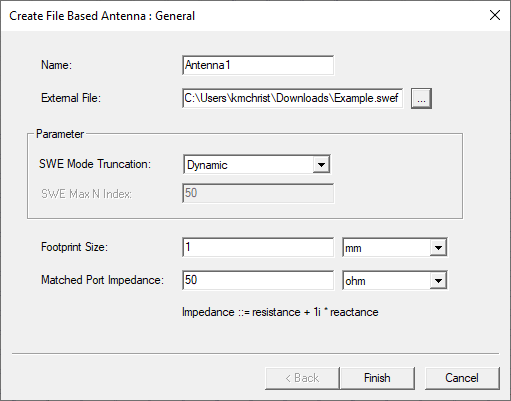
Task: Click the External File path field
Action: tap(293, 98)
